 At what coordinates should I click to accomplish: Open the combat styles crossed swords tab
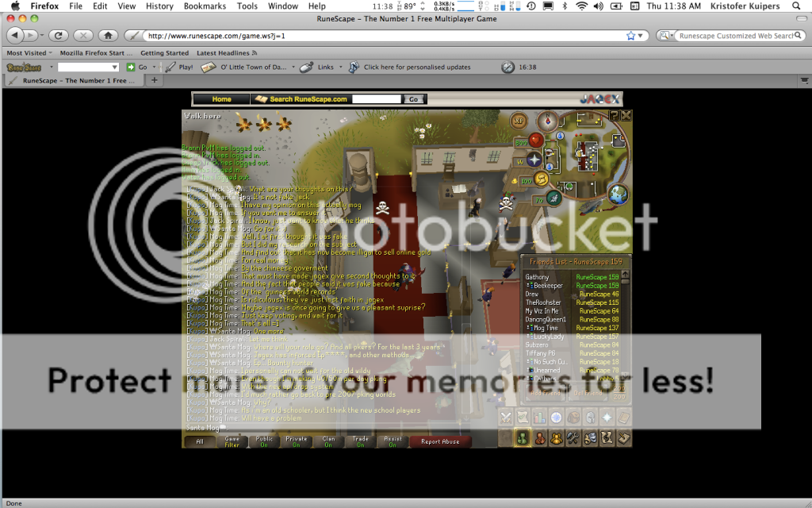pos(505,417)
